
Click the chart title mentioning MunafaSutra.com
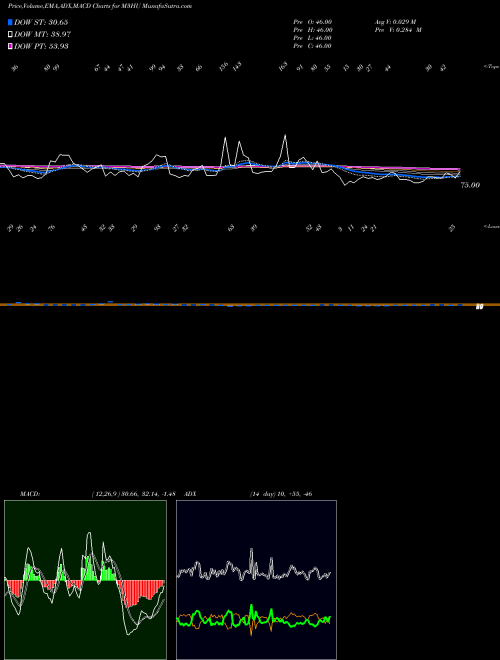pyautogui.click(x=100, y=7)
